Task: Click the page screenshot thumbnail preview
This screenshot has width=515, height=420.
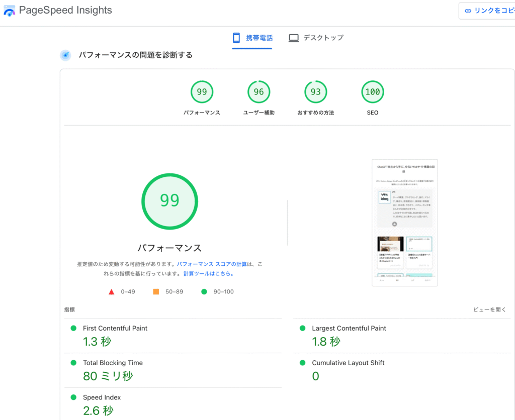Action: pyautogui.click(x=404, y=223)
